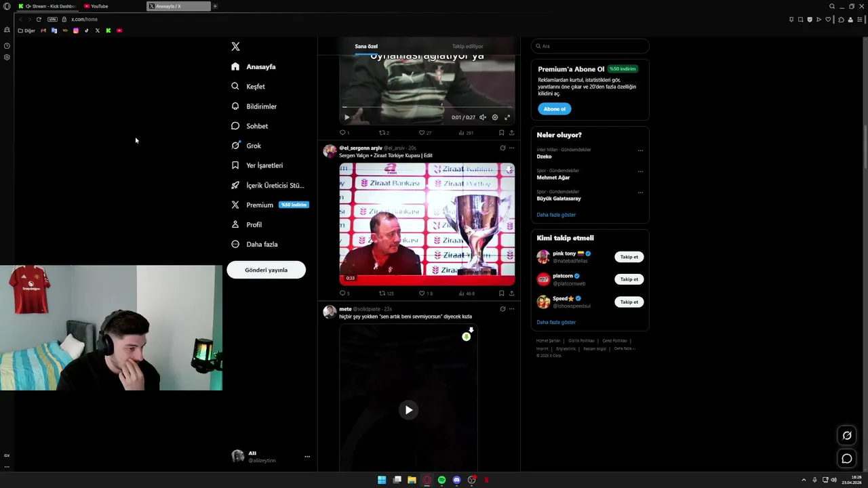Open Opera sidebar settings gear
The width and height of the screenshot is (868, 488).
pyautogui.click(x=7, y=58)
